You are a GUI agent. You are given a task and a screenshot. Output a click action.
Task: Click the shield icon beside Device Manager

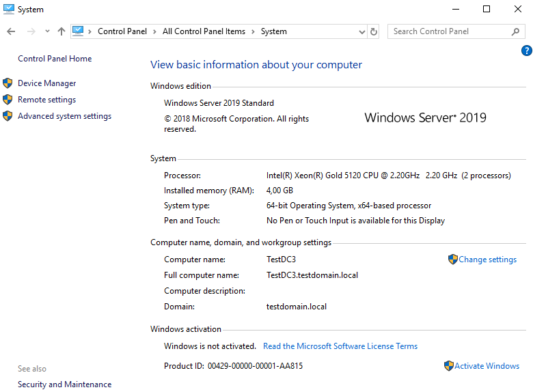(x=8, y=83)
